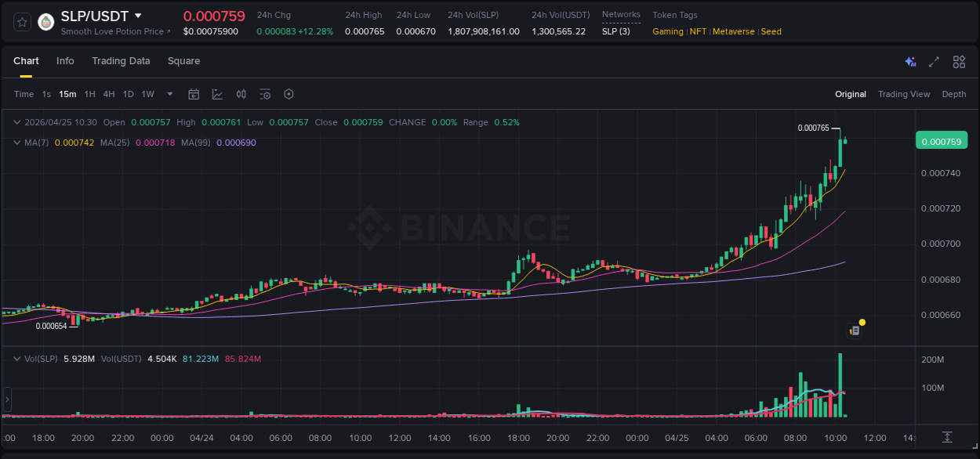Open the SLP/USDT pair selector dropdown
Viewport: 980px width, 459px height.
pyautogui.click(x=138, y=16)
